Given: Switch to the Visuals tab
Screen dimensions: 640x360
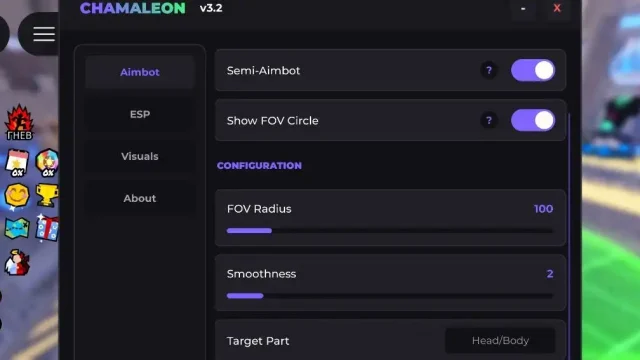Looking at the screenshot, I should click(140, 156).
